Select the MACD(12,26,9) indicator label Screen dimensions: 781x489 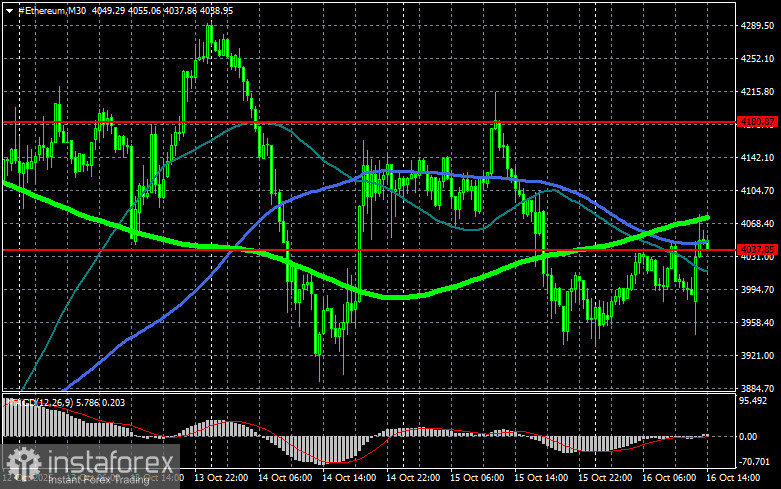tap(39, 402)
